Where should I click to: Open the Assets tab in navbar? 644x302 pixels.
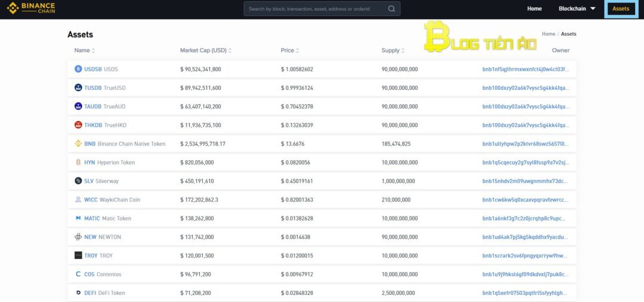click(x=621, y=9)
